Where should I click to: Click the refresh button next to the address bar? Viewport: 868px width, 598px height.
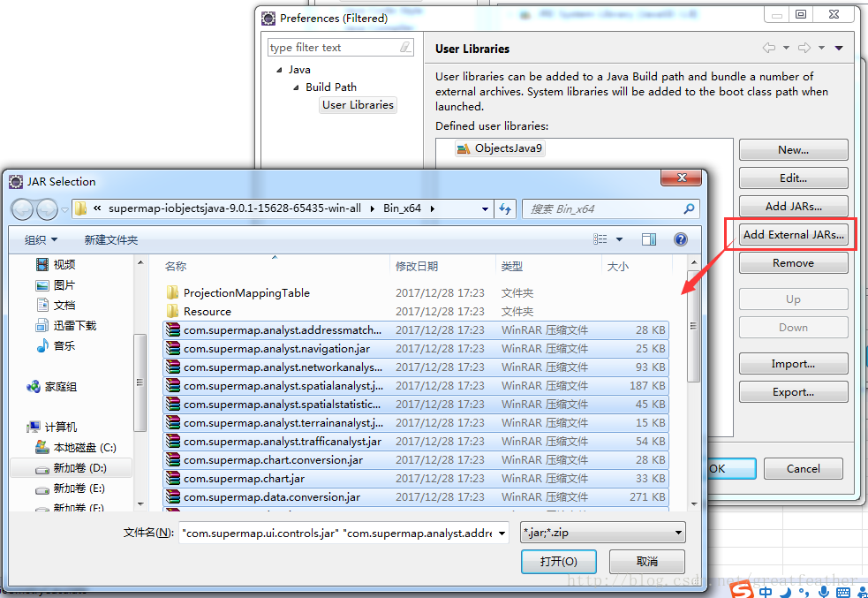(505, 208)
